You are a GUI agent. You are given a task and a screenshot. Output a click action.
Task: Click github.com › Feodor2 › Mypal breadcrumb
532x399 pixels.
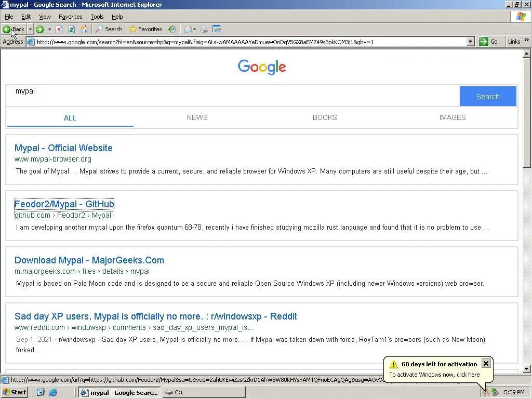click(63, 215)
